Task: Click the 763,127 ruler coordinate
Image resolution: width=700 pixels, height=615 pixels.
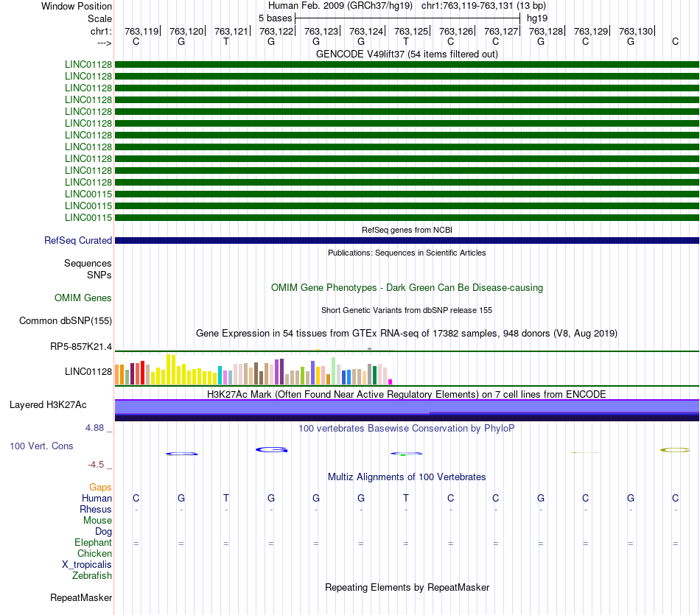Action: tap(501, 31)
